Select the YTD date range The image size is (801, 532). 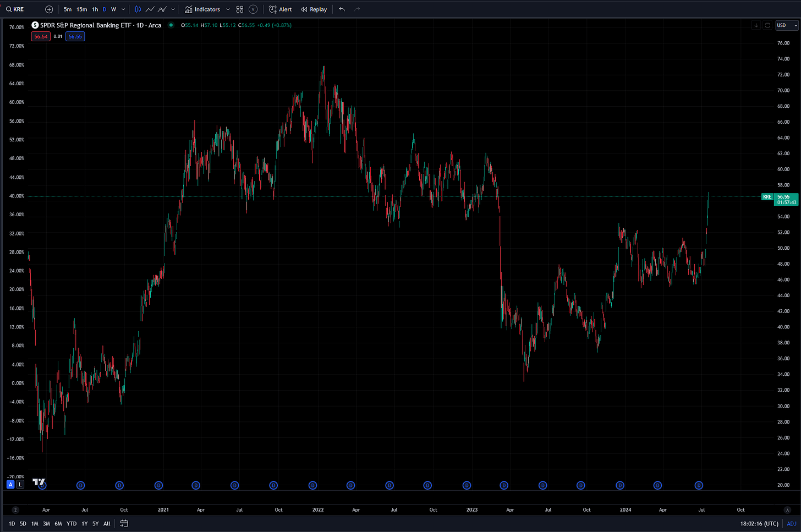[72, 524]
